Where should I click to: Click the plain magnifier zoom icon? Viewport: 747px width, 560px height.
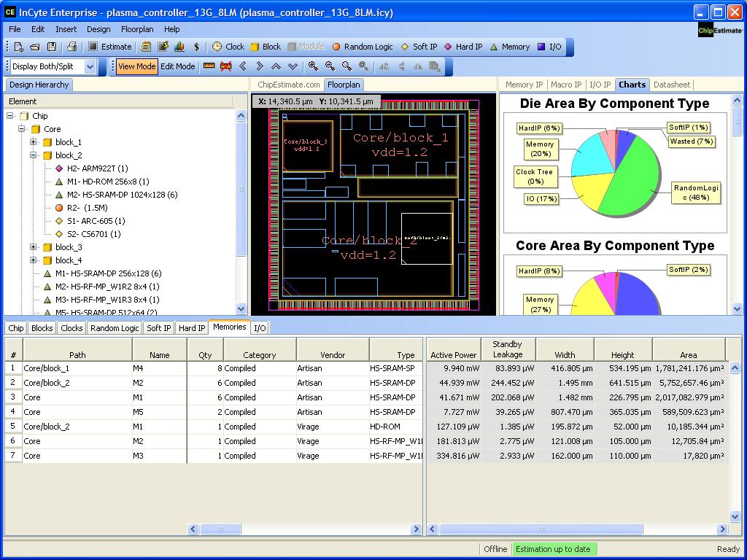[347, 66]
